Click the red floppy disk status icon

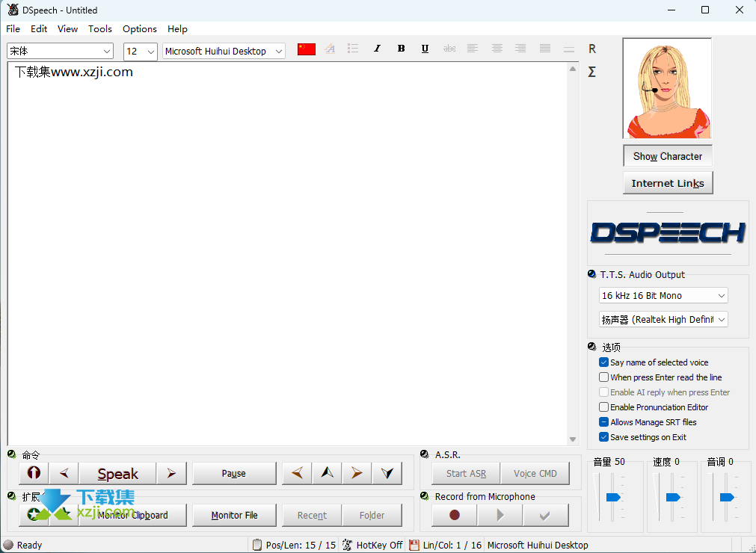click(414, 545)
